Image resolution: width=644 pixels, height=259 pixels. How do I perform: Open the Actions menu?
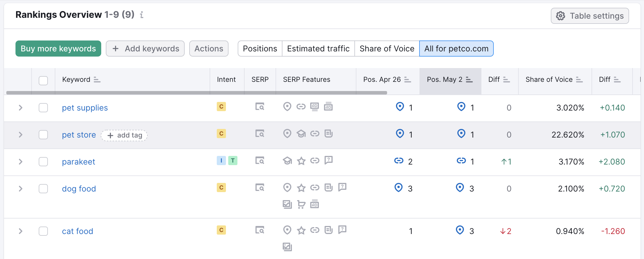[x=209, y=49]
